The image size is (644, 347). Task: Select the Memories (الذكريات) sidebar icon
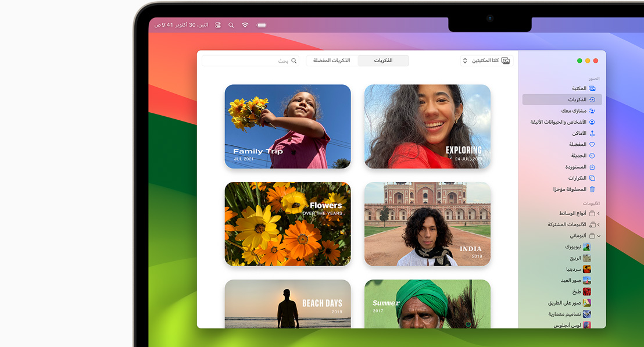point(592,99)
